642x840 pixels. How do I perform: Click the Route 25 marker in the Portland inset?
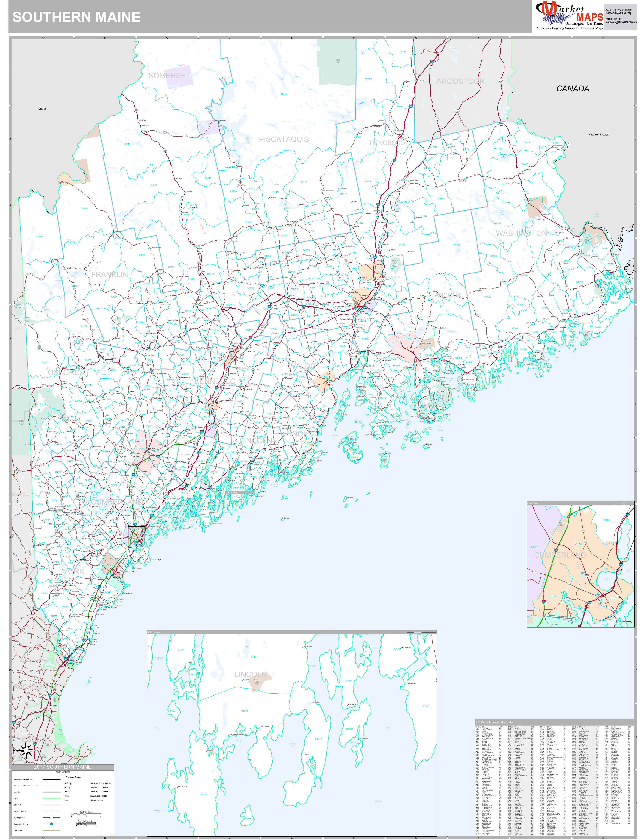pyautogui.click(x=569, y=584)
